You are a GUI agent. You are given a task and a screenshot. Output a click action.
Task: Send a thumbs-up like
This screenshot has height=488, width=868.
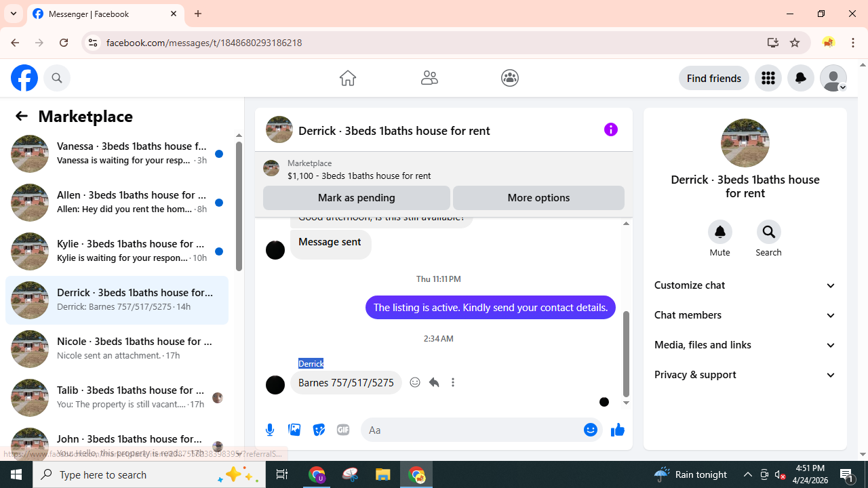617,430
